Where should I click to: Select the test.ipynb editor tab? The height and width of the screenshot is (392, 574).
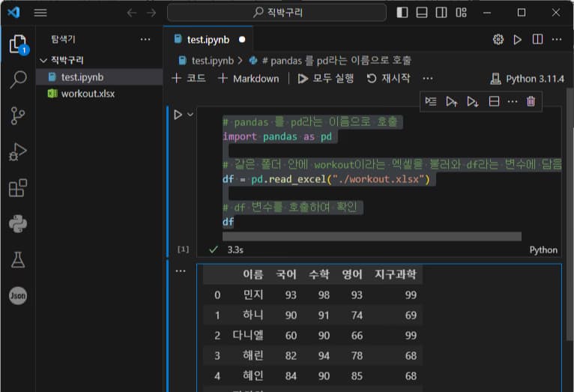(208, 39)
